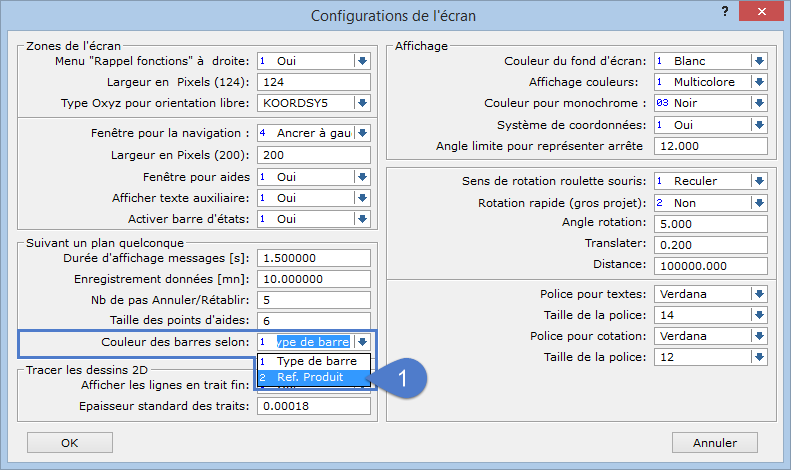Viewport: 791px width, 470px height.
Task: Expand Couleur du fond d'écran dropdown
Action: pyautogui.click(x=758, y=61)
